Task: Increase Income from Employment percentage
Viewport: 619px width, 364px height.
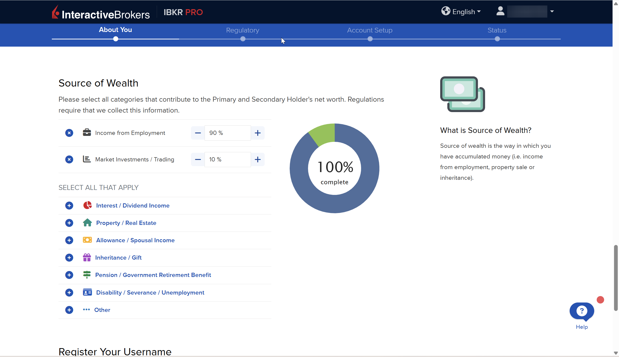Action: pos(257,133)
